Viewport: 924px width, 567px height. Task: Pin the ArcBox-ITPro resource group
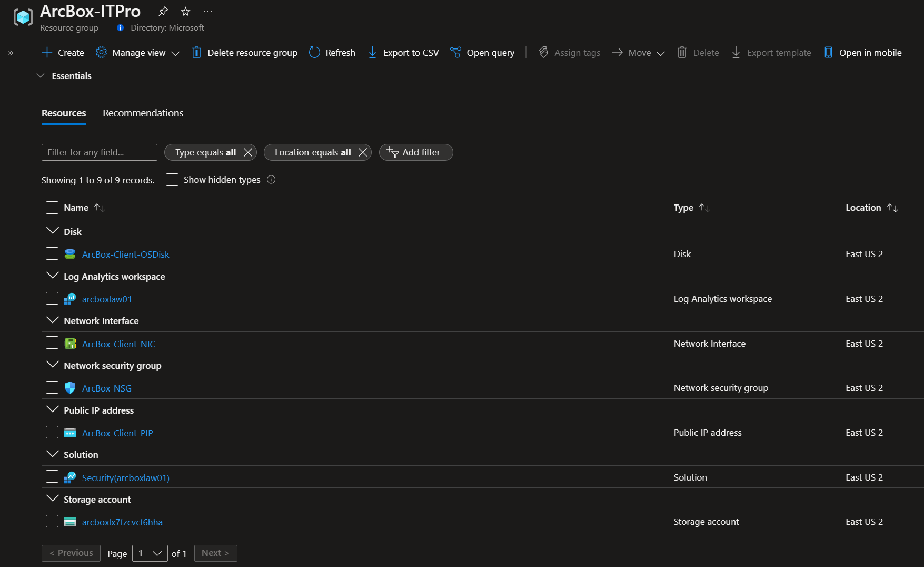[163, 11]
